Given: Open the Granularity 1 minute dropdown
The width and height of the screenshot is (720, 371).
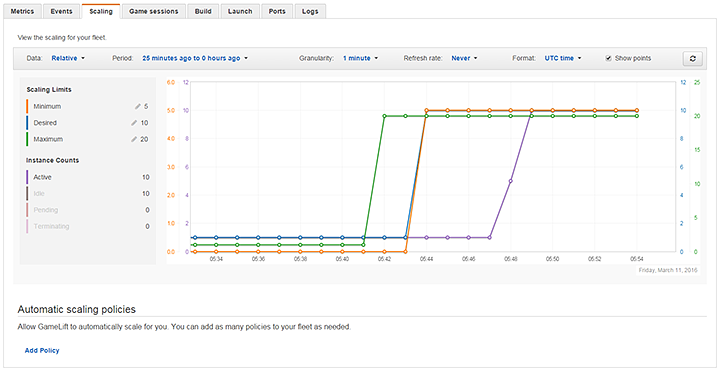Looking at the screenshot, I should [x=360, y=58].
